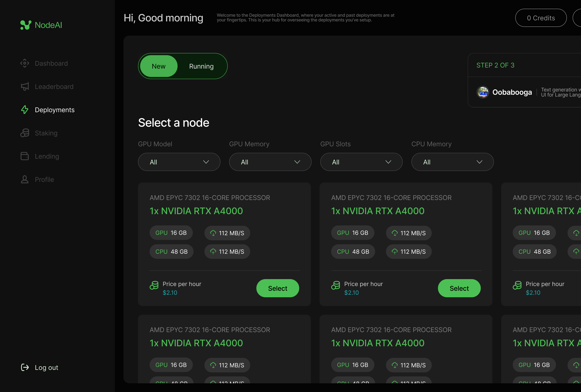Click the NodeAI logo icon
Image resolution: width=581 pixels, height=392 pixels.
pyautogui.click(x=25, y=25)
